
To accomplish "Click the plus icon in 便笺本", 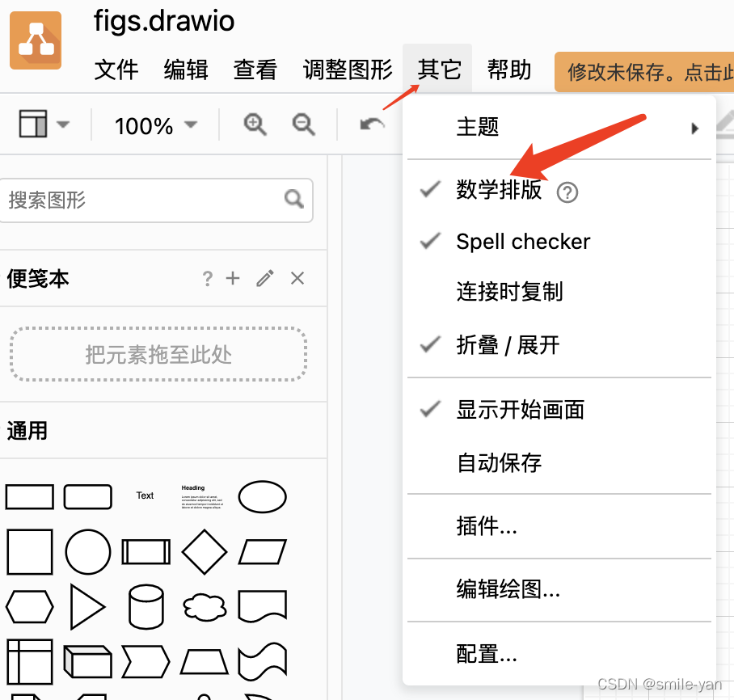I will tap(233, 278).
